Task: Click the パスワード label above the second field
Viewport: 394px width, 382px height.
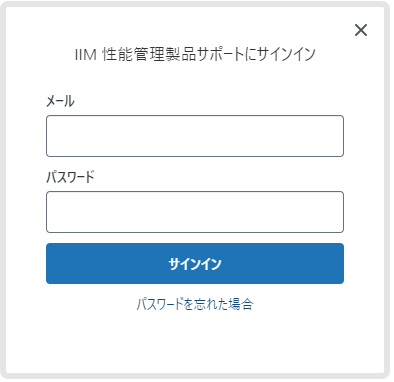Action: [70, 177]
